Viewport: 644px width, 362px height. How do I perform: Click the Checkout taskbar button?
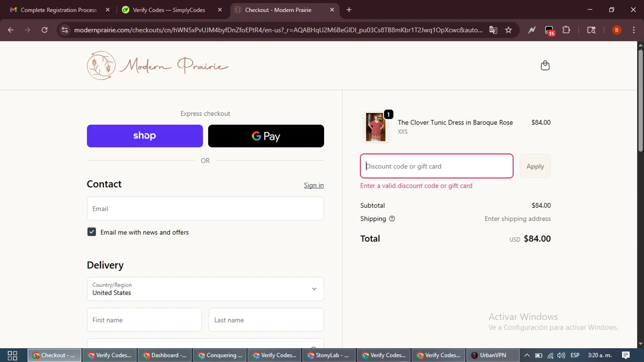click(x=55, y=355)
